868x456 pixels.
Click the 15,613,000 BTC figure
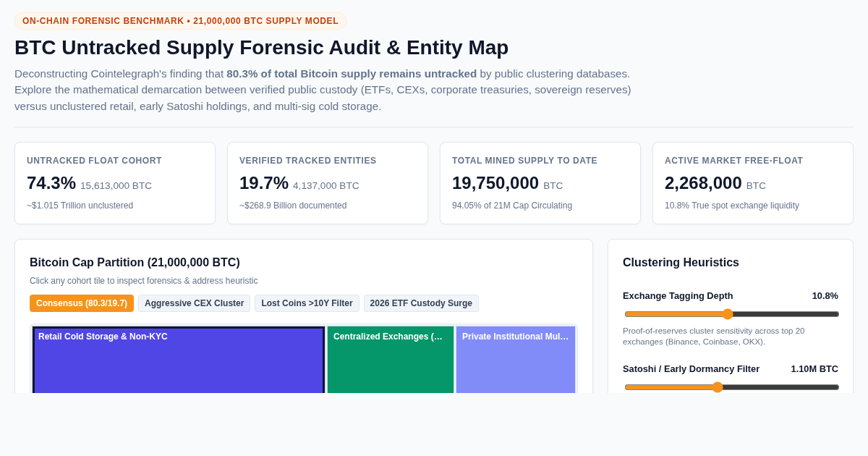(116, 186)
